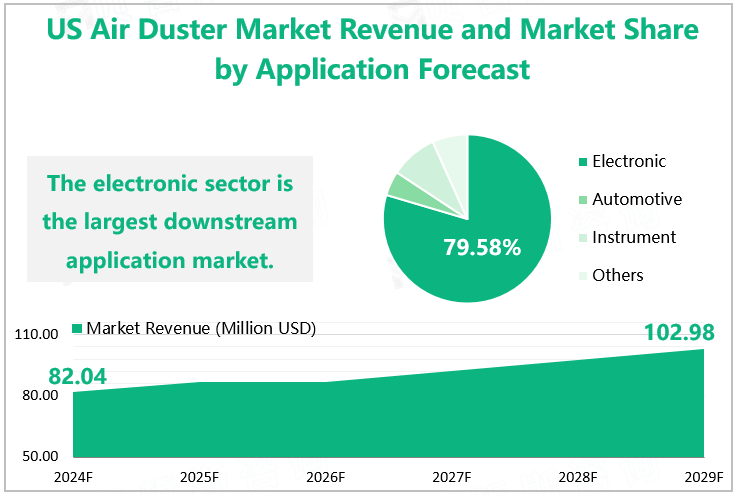
Task: Click the Automotive legend color square
Action: click(583, 200)
